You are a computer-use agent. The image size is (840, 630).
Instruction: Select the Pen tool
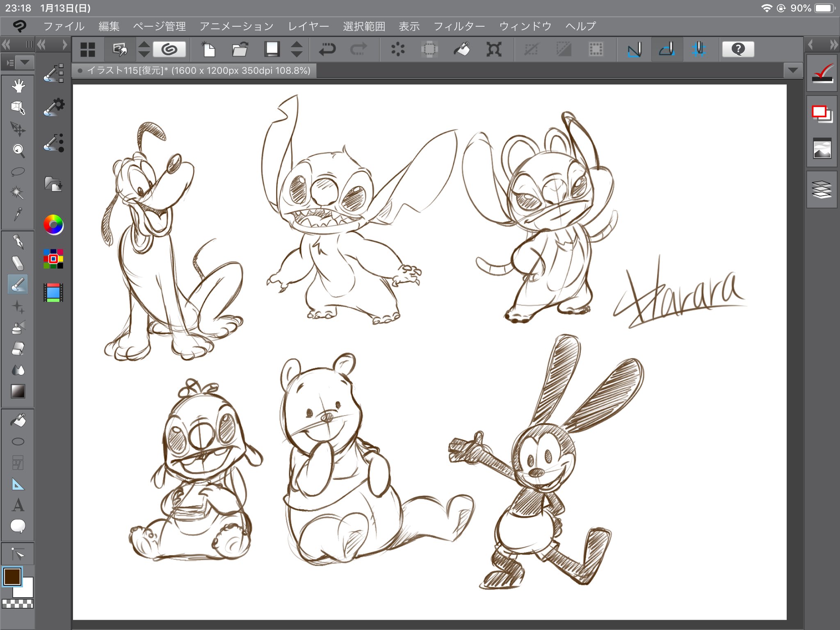(18, 242)
